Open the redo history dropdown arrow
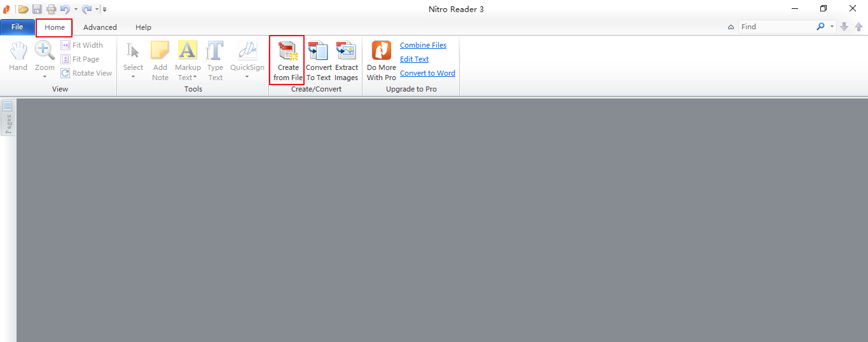 pyautogui.click(x=97, y=10)
